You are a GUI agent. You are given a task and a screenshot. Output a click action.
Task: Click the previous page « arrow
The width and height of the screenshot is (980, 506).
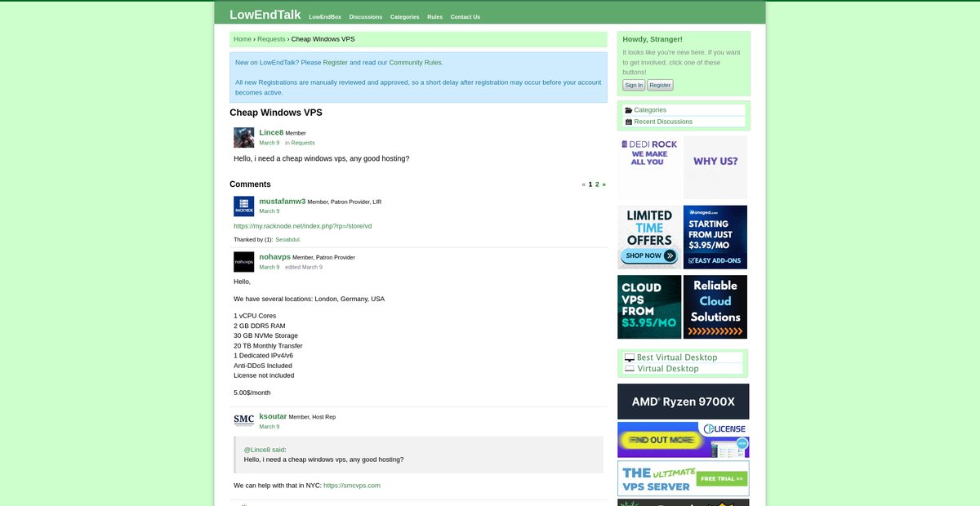point(584,184)
